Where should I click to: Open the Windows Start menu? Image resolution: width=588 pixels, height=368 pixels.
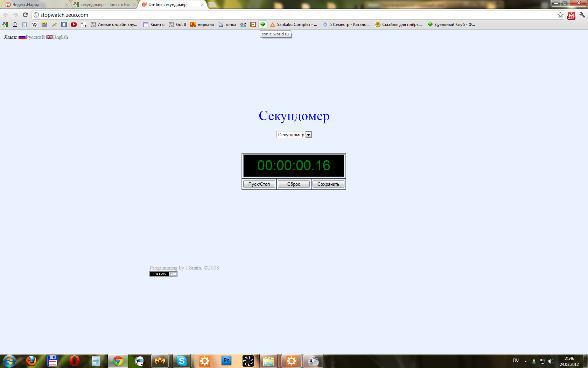coord(9,361)
